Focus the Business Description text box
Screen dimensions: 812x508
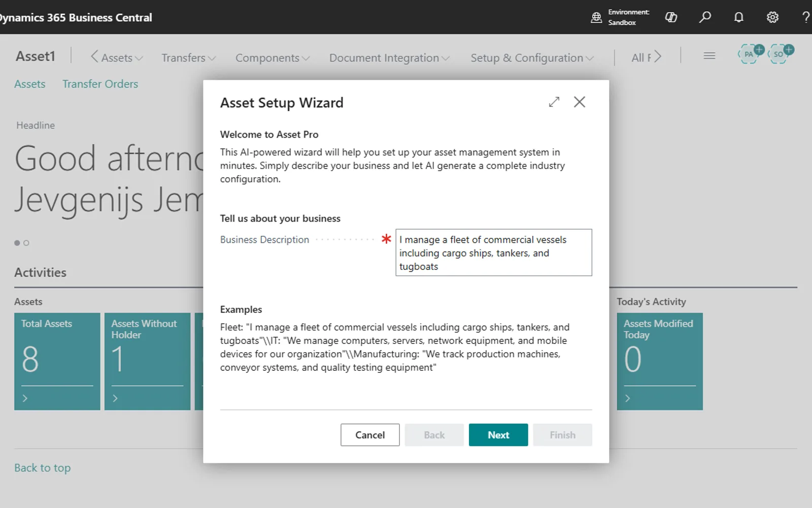(494, 252)
